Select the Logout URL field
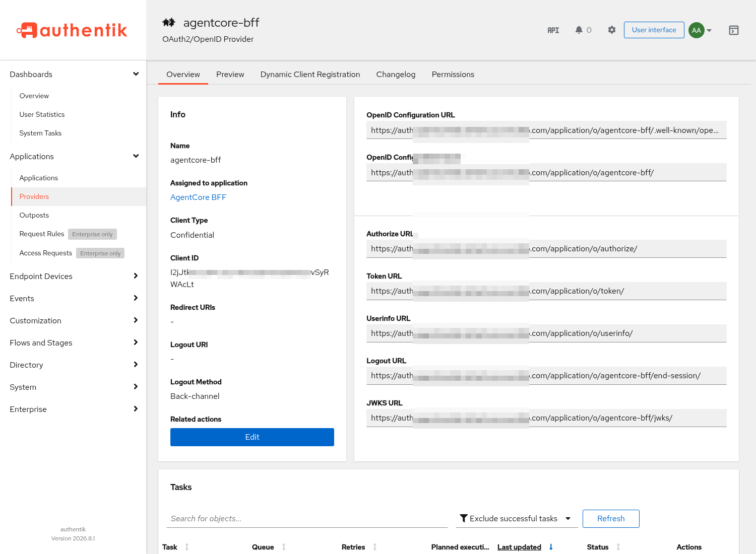756x554 pixels. tap(546, 376)
